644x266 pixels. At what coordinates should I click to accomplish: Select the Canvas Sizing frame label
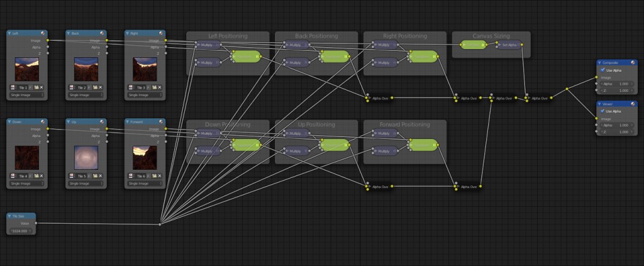point(491,36)
